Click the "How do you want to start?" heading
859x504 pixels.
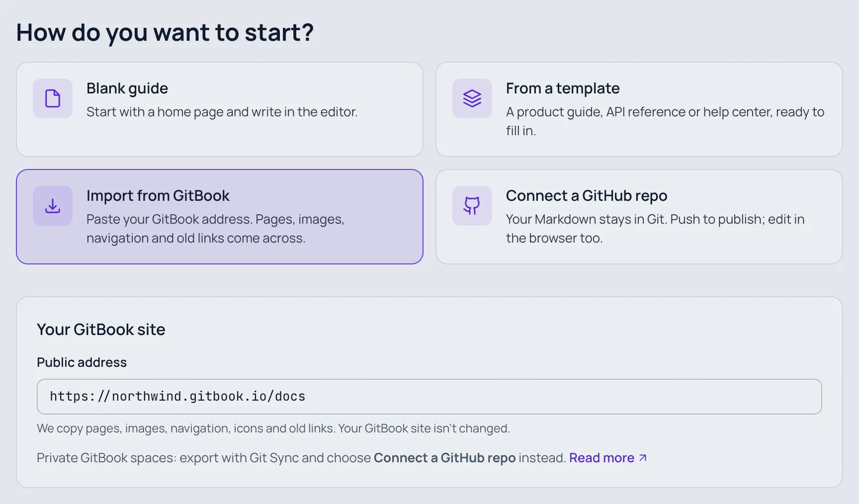(165, 33)
